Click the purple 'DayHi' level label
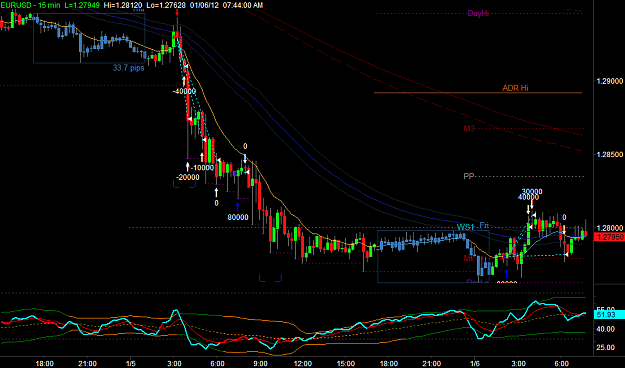 [478, 14]
